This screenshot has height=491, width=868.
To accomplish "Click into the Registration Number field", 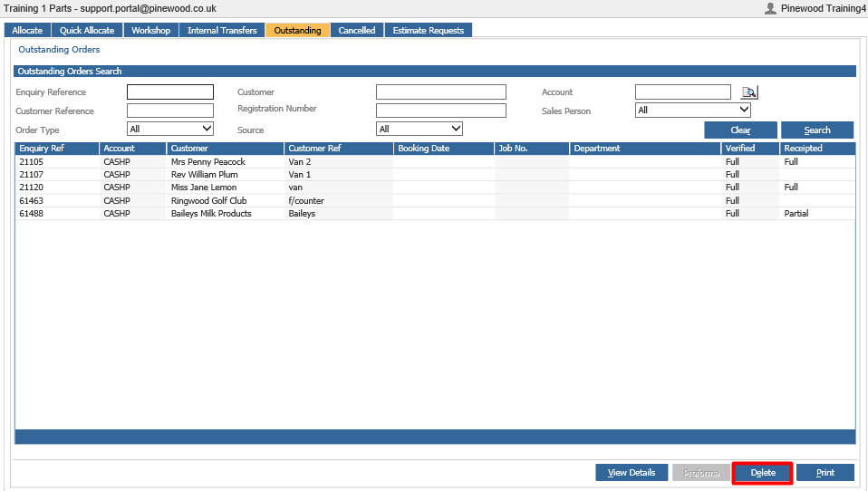I will click(441, 111).
